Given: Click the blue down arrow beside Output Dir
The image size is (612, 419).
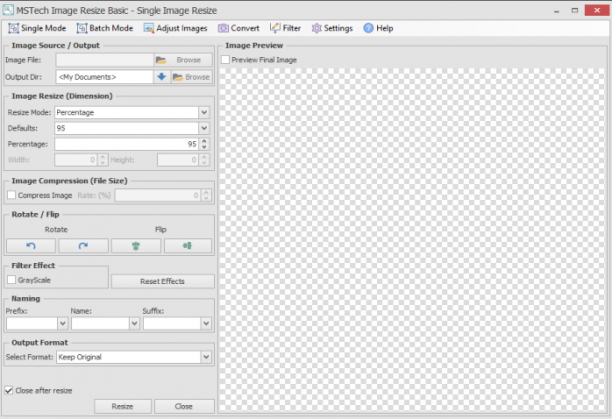Looking at the screenshot, I should point(162,77).
